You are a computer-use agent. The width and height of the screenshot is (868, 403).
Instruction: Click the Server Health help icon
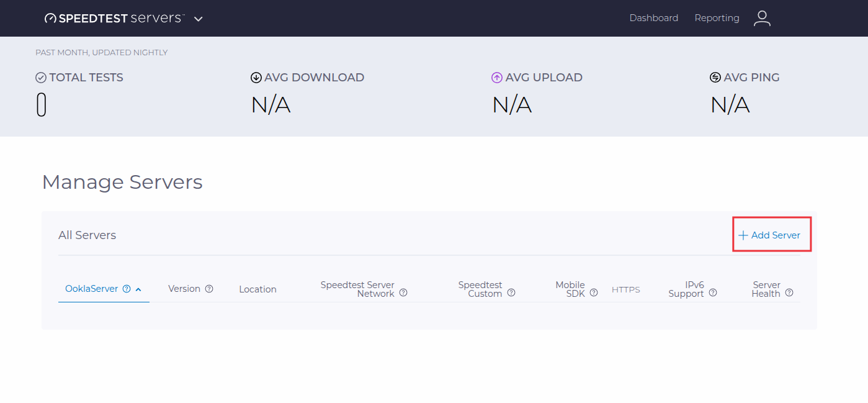[789, 292]
